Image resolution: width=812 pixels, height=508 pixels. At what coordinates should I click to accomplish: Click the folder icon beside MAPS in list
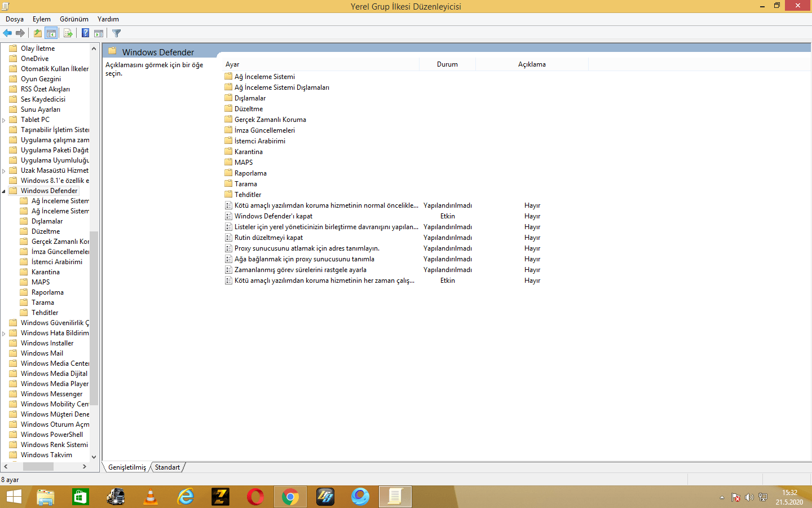click(x=228, y=162)
